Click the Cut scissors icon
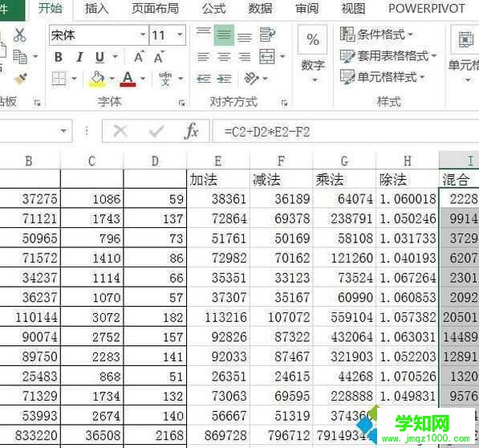Image resolution: width=479 pixels, height=448 pixels. 19,35
